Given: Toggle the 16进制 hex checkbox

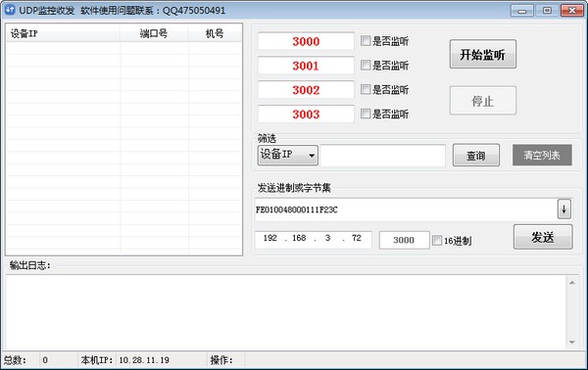Looking at the screenshot, I should tap(437, 241).
